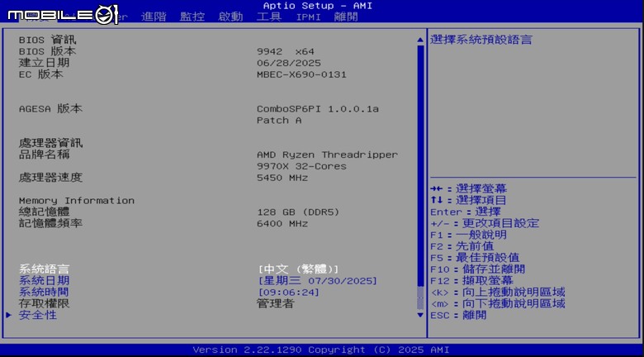This screenshot has width=644, height=357.
Task: Click the <m> 向下捲動說明區域 hint
Action: [498, 304]
